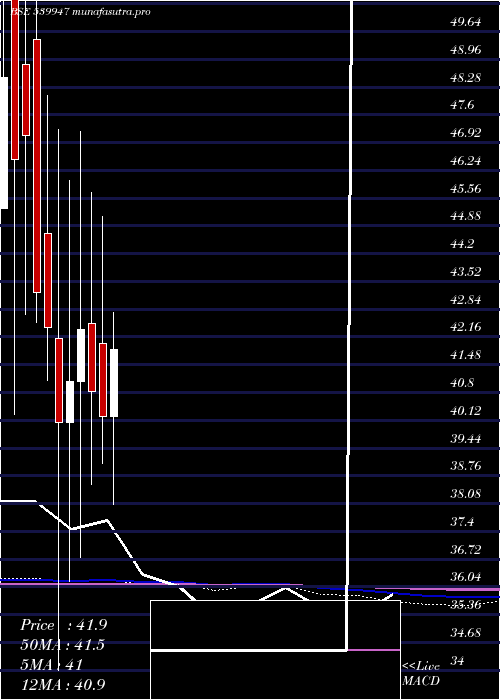Screen dimensions: 500x700
Task: Click the 48.96 price axis label
Action: pos(466,50)
